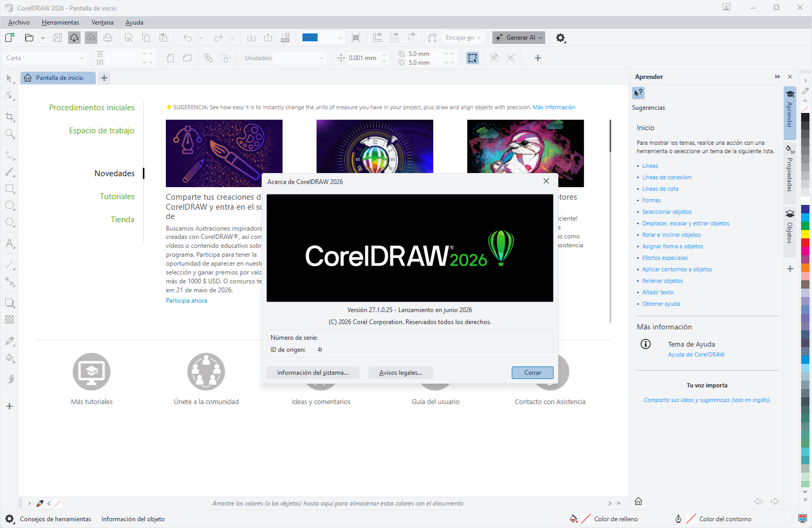The height and width of the screenshot is (528, 812).
Task: Click the Open folder icon
Action: (29, 38)
